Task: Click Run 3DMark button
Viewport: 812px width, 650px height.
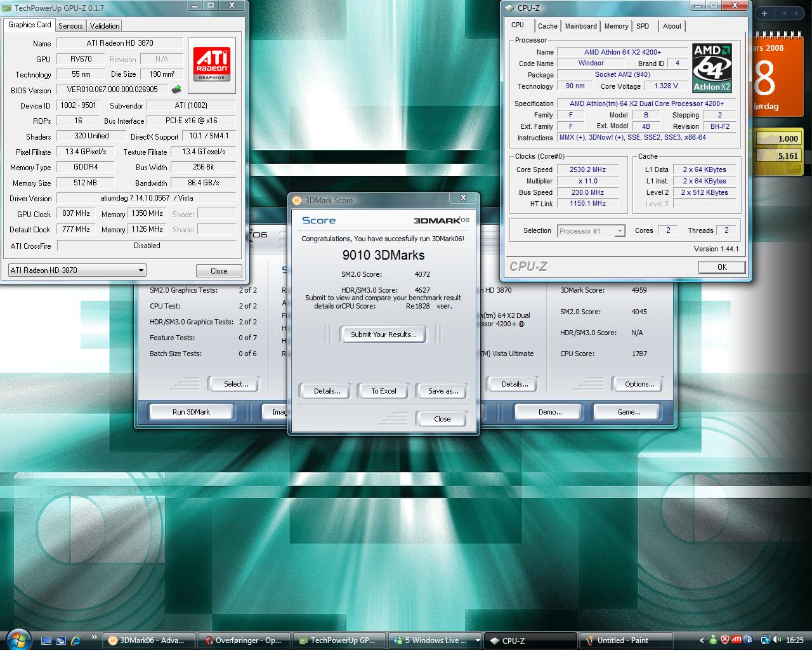Action: 191,412
